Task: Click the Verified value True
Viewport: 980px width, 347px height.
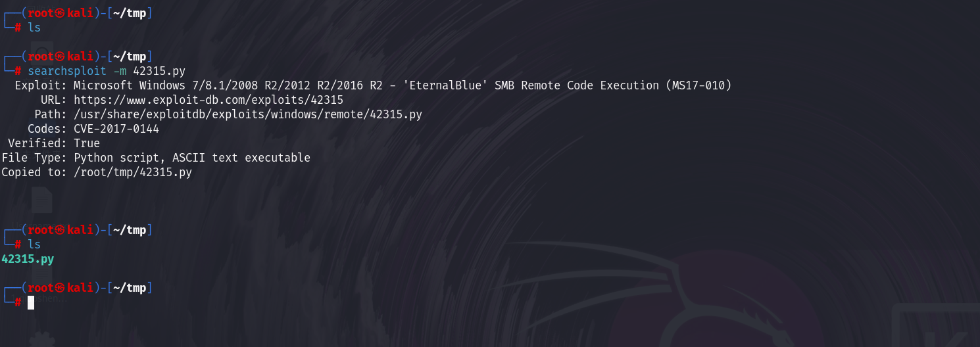Action: click(x=87, y=143)
